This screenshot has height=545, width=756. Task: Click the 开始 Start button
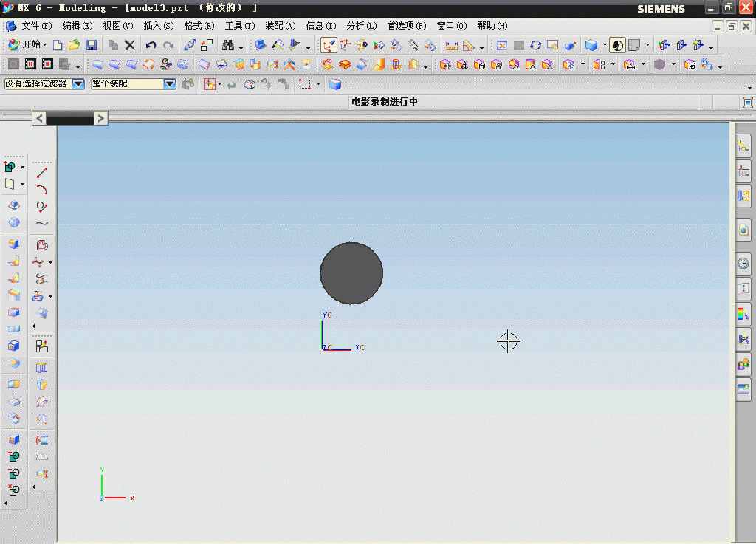(x=28, y=45)
